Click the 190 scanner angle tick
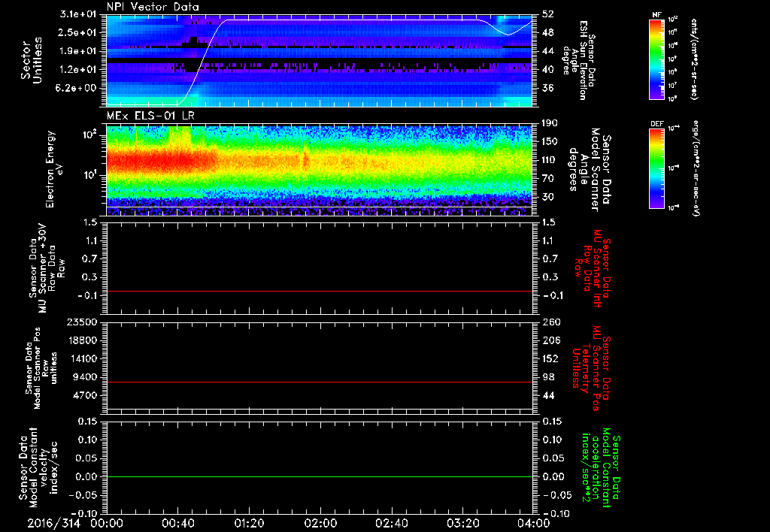The height and width of the screenshot is (532, 770). (x=550, y=123)
